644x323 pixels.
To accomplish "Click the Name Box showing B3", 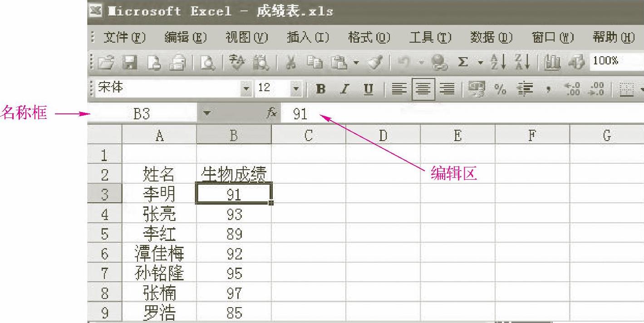I will [142, 114].
